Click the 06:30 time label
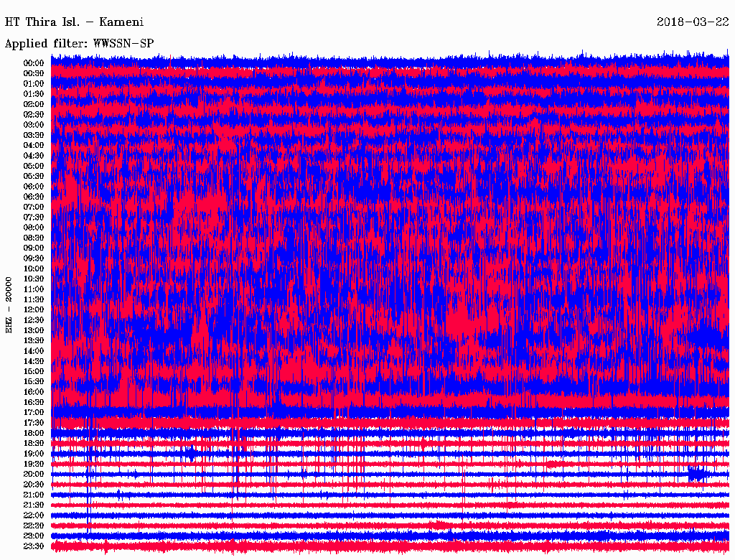Image resolution: width=735 pixels, height=560 pixels. click(x=34, y=197)
